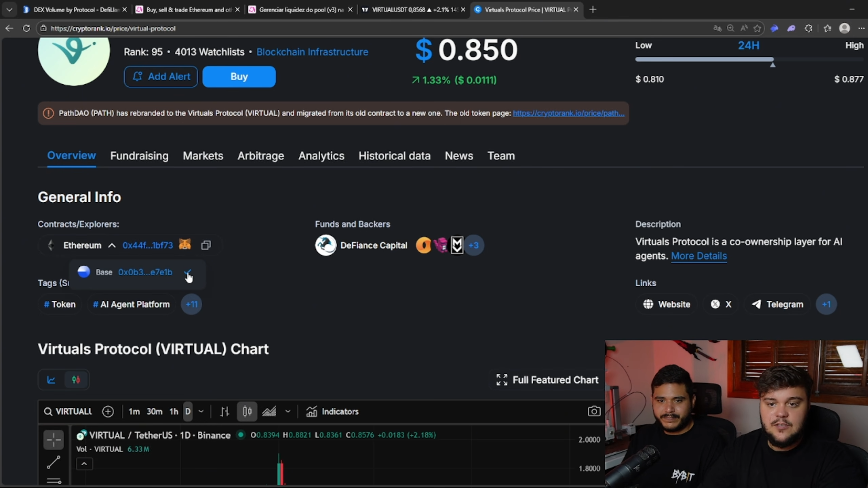Open browser settings and more menu
868x488 pixels.
(x=861, y=28)
